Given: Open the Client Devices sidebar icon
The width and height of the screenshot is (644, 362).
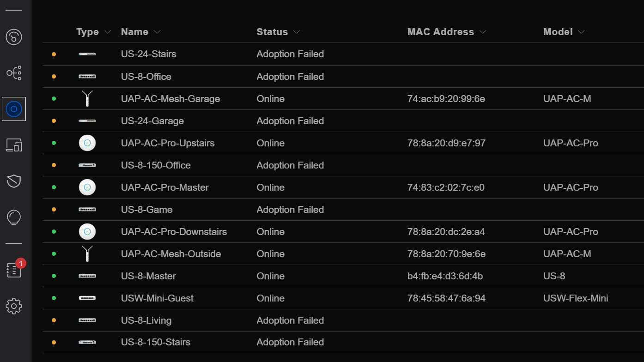Looking at the screenshot, I should pos(14,145).
